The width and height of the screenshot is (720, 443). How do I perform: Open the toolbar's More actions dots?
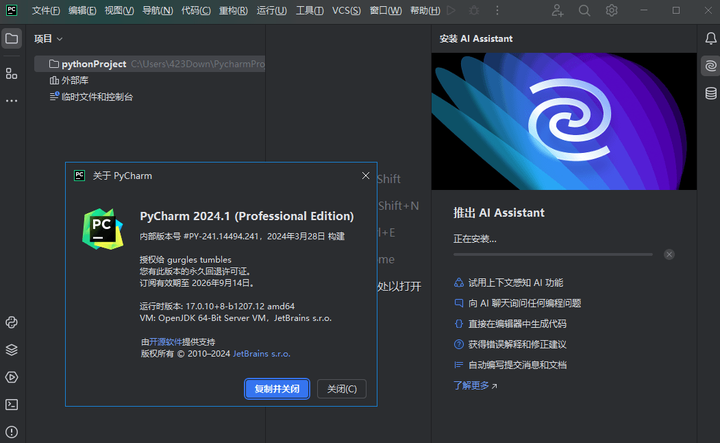497,10
